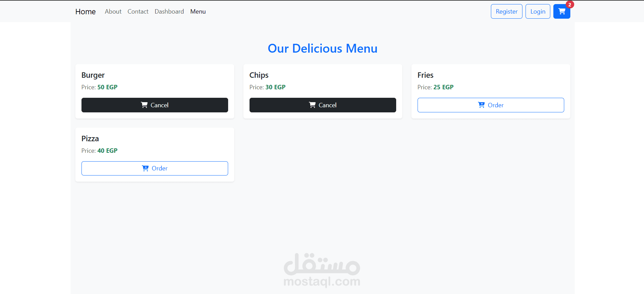Navigate to the Dashboard
The width and height of the screenshot is (644, 294).
(x=169, y=12)
